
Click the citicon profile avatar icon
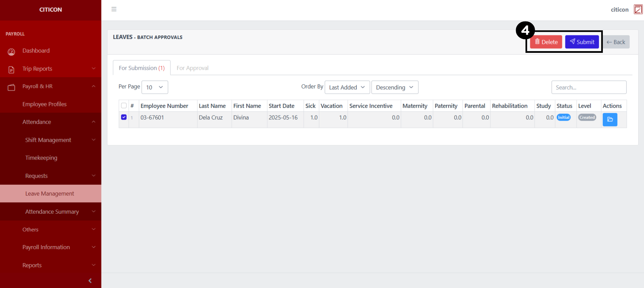(638, 10)
